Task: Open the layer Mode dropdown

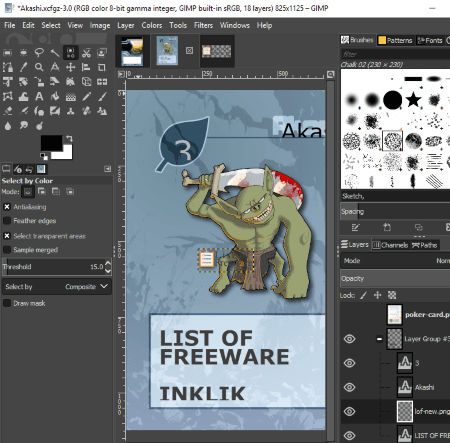Action: click(395, 261)
